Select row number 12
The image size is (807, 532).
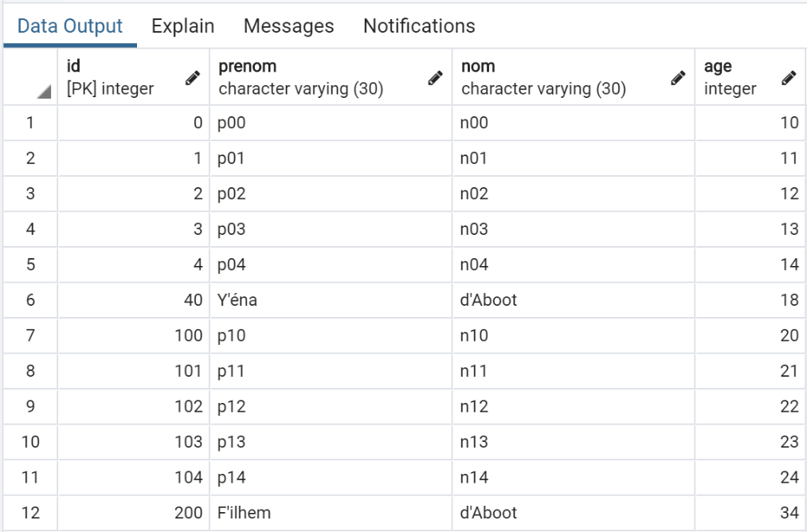click(x=30, y=514)
